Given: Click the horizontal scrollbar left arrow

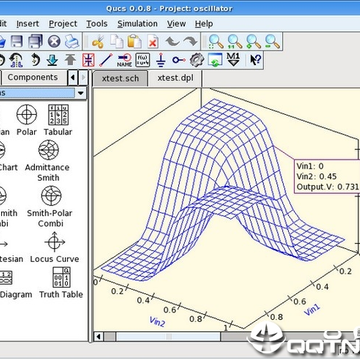Looking at the screenshot, I should (x=98, y=337).
